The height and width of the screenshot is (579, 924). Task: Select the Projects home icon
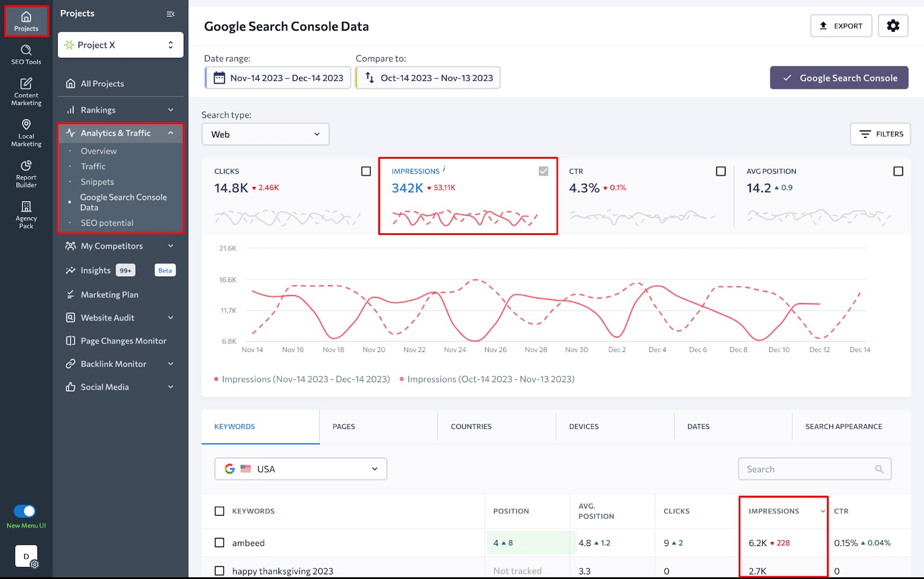(x=25, y=19)
